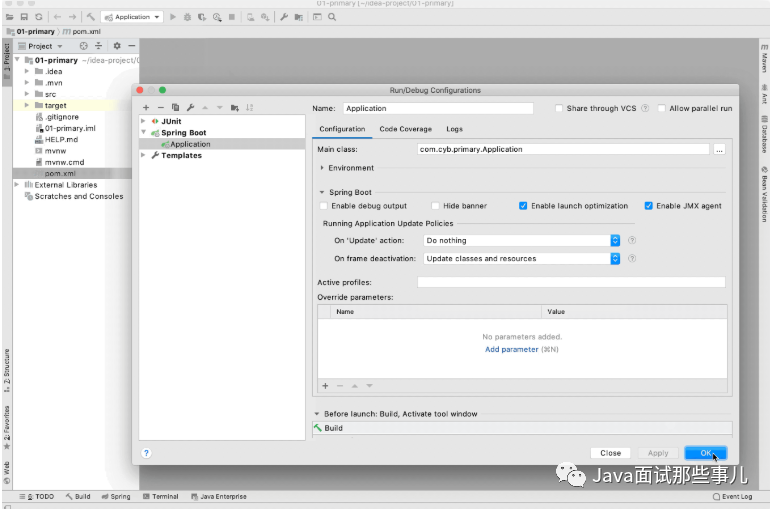
Task: Open On 'Update' action dropdown
Action: (522, 240)
